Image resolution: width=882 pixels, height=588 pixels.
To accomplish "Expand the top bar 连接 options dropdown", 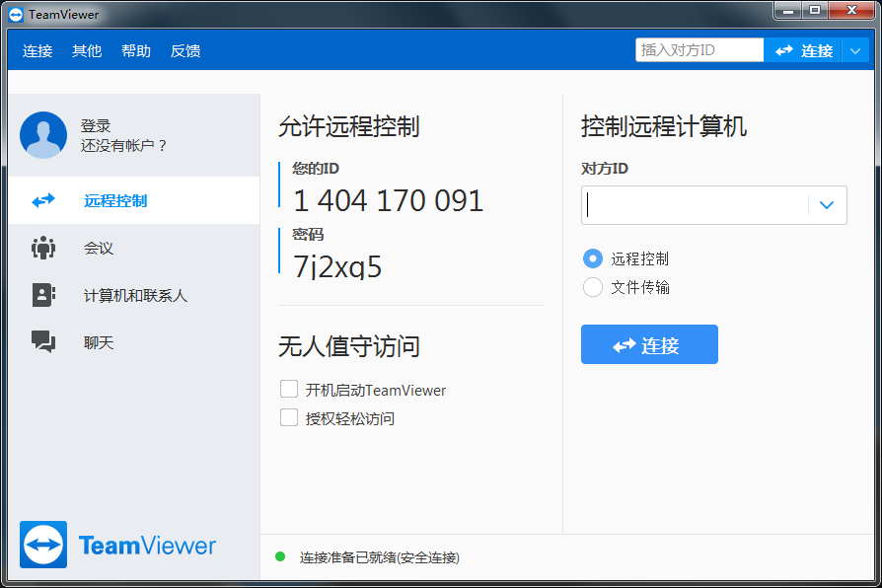I will click(855, 51).
